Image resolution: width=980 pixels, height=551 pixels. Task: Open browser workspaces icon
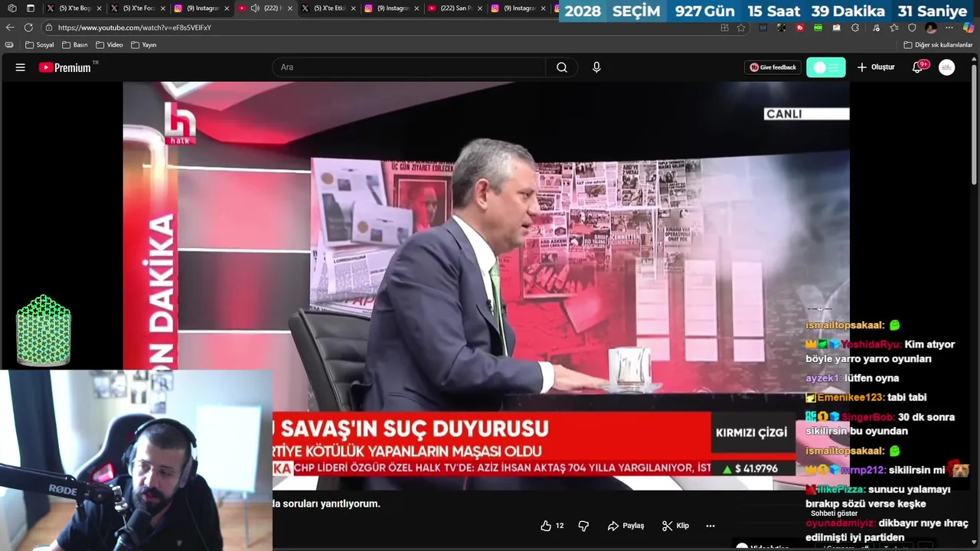coord(11,8)
